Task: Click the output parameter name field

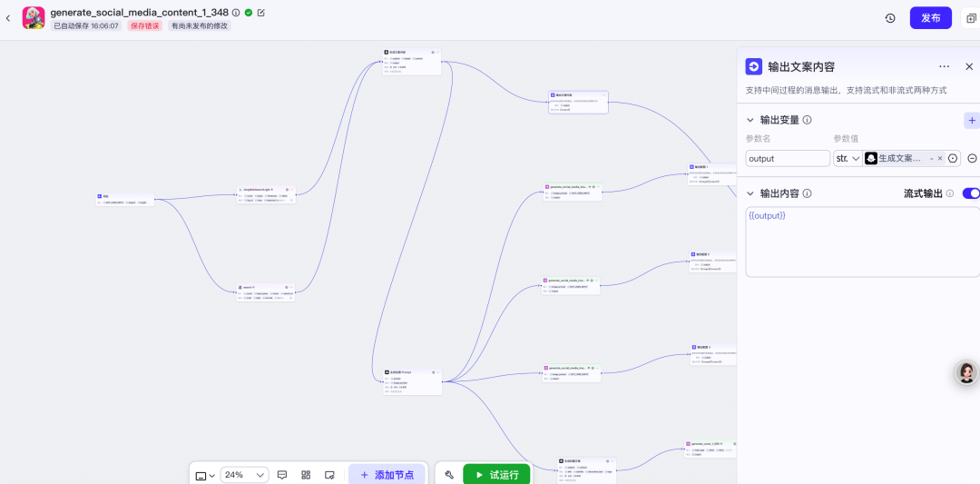Action: (788, 158)
